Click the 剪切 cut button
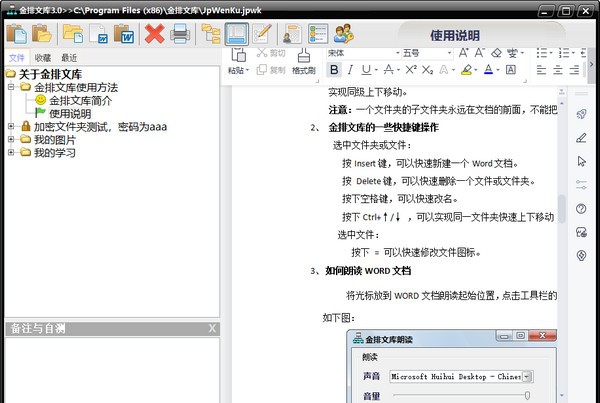 click(271, 53)
